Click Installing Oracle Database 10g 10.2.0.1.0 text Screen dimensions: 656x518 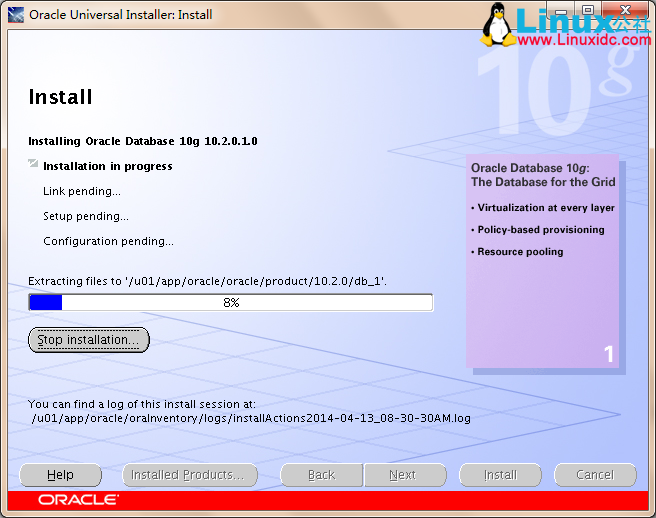pyautogui.click(x=143, y=141)
